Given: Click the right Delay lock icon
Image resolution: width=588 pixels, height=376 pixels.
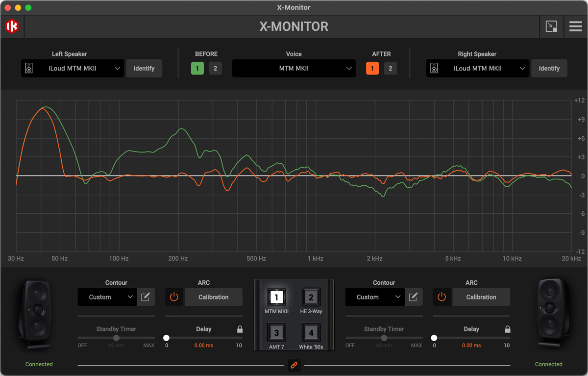Looking at the screenshot, I should pyautogui.click(x=507, y=329).
